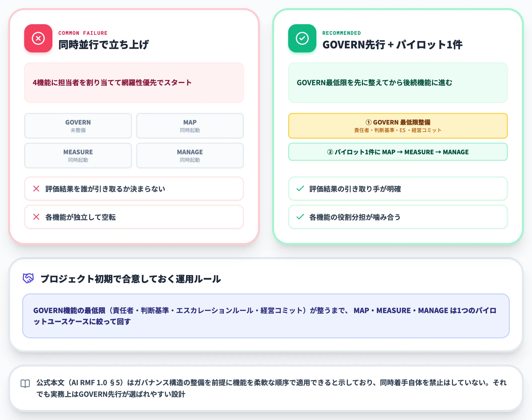Screen dimensions: 532x420
Task: Click the heading プロジェクト初期で合意しておく運用ルール
Action: point(131,279)
